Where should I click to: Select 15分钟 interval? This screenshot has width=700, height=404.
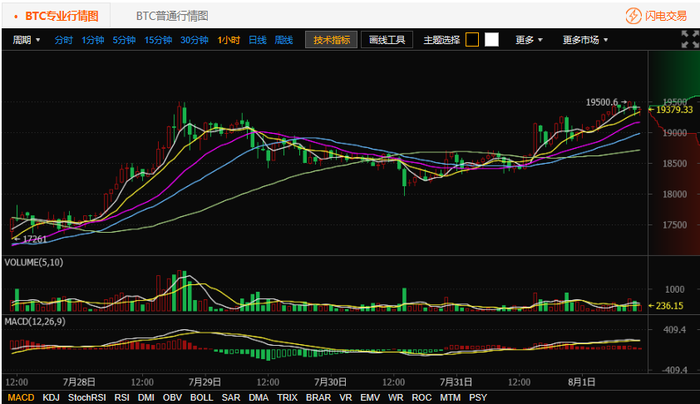(x=158, y=40)
